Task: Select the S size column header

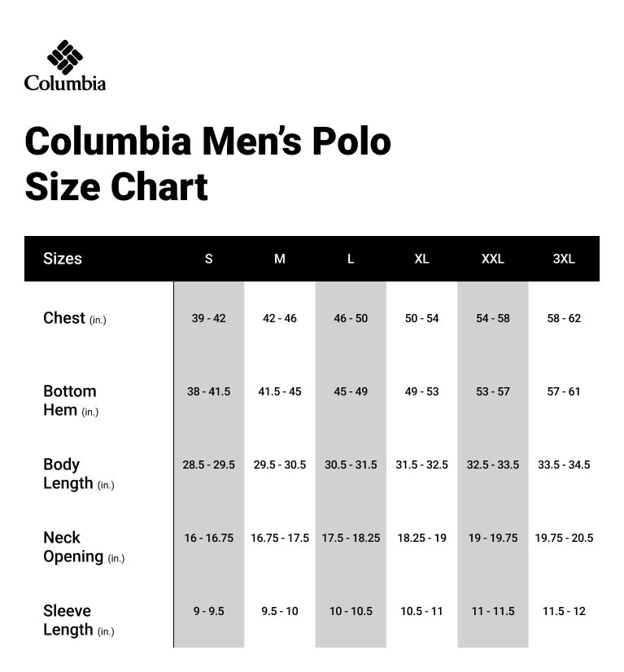Action: 208,259
